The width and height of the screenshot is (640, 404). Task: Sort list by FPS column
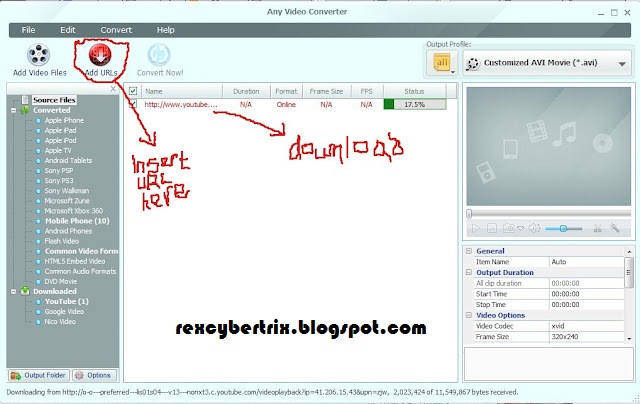pyautogui.click(x=367, y=91)
